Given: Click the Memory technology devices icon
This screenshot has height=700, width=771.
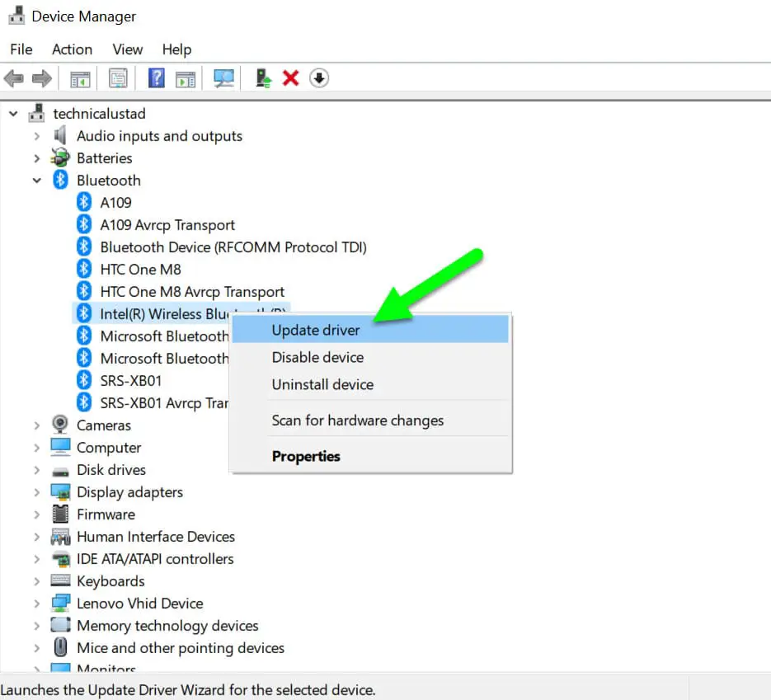Looking at the screenshot, I should [60, 625].
